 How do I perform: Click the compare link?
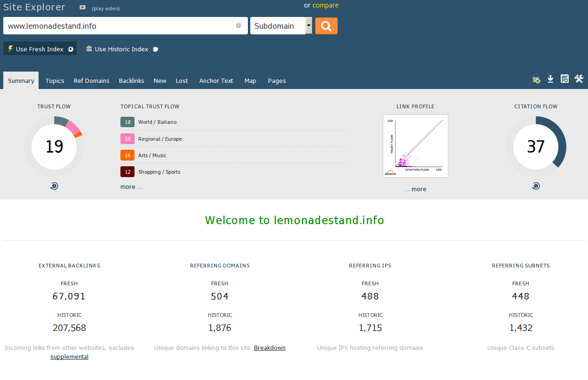click(326, 5)
